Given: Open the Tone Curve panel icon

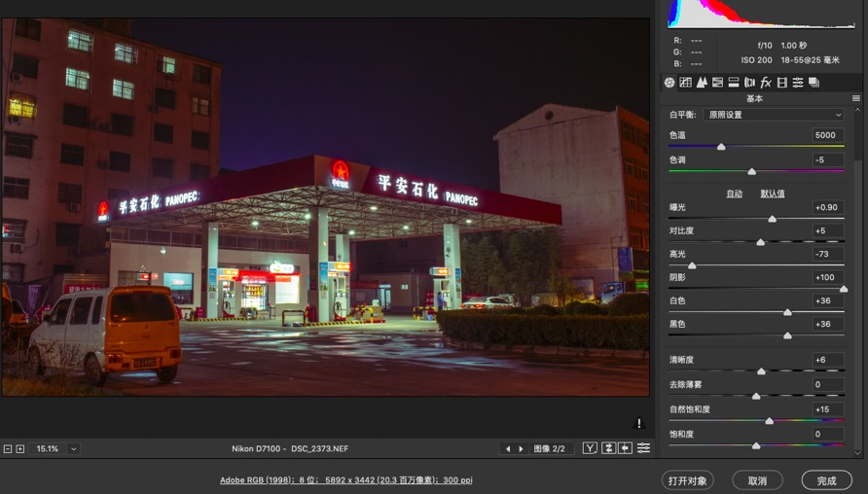Looking at the screenshot, I should pyautogui.click(x=685, y=83).
